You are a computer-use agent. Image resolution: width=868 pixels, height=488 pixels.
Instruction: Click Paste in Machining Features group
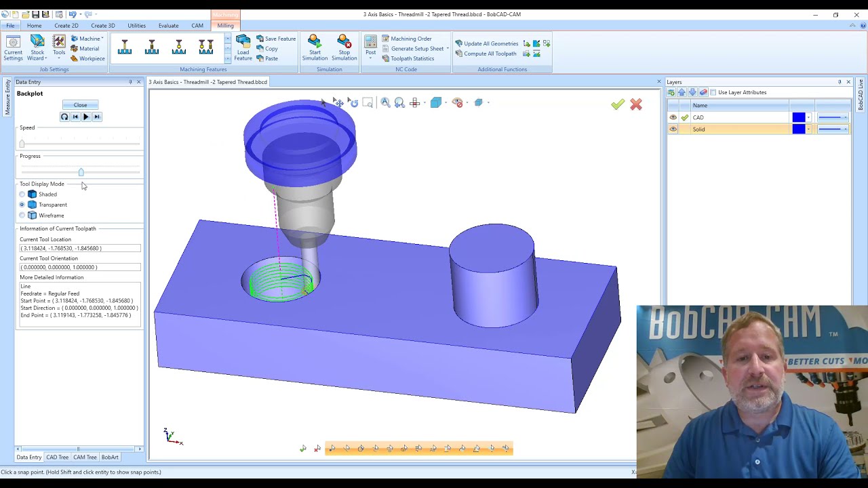pos(267,58)
